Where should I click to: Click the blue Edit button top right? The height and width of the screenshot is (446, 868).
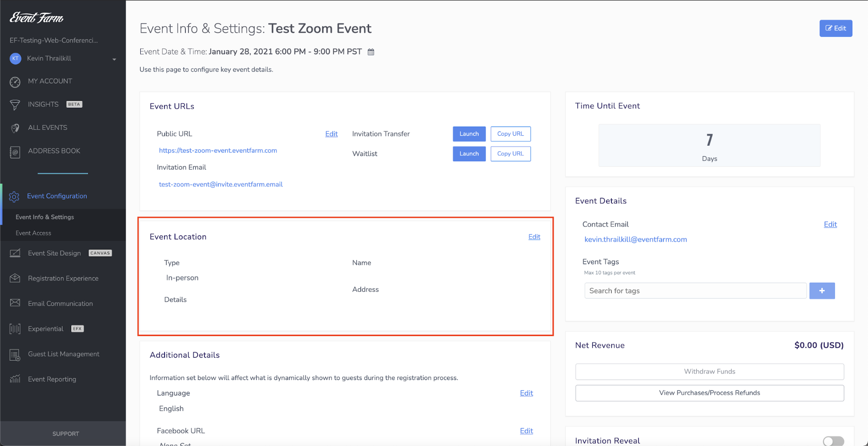click(836, 28)
